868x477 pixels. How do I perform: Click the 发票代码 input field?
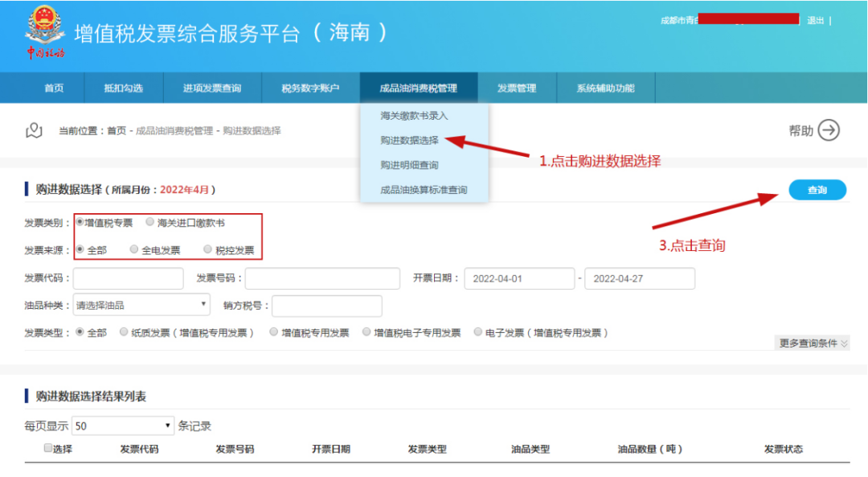coord(129,278)
